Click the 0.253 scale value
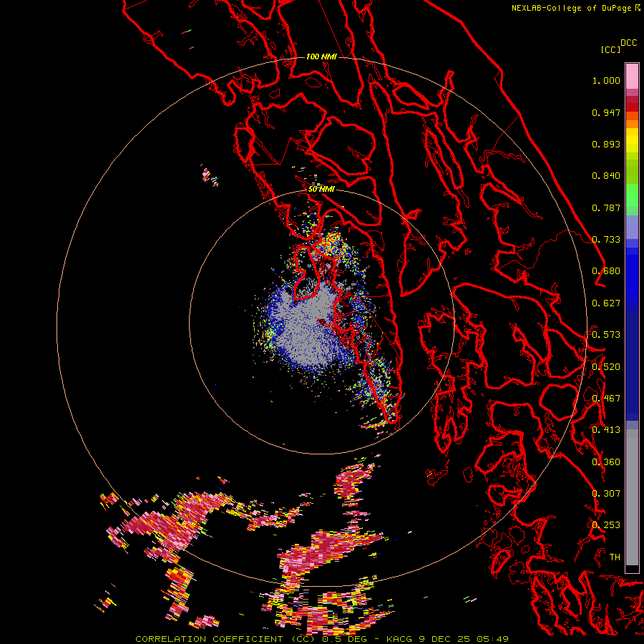The height and width of the screenshot is (644, 644). [x=606, y=525]
